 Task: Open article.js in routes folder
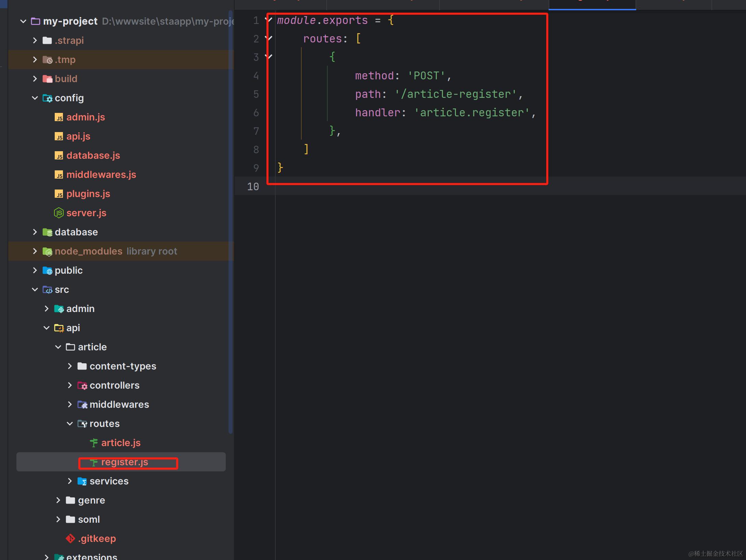(x=120, y=443)
